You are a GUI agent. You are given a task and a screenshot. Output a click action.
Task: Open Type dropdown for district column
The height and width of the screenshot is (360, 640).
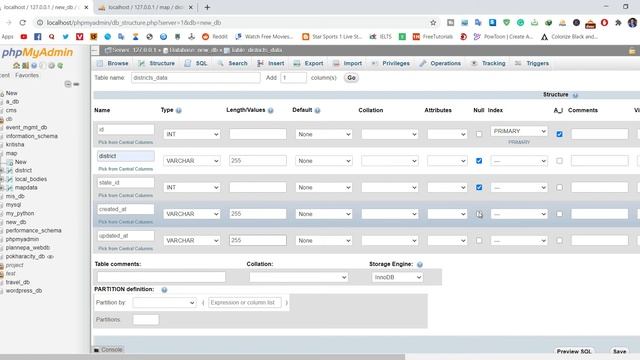click(x=192, y=161)
